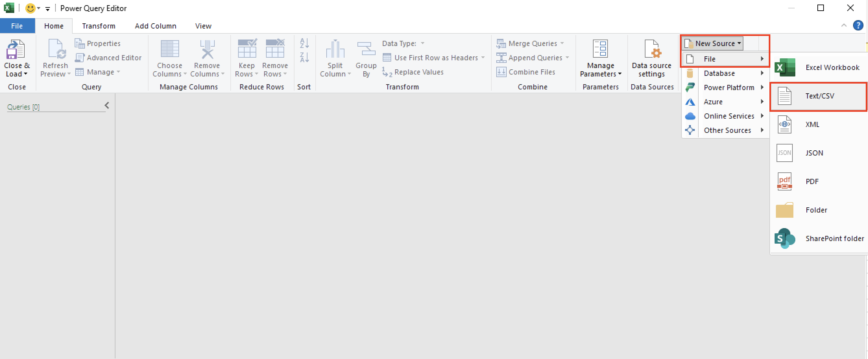The image size is (868, 359).
Task: Open the Other Sources submenu
Action: (x=725, y=131)
